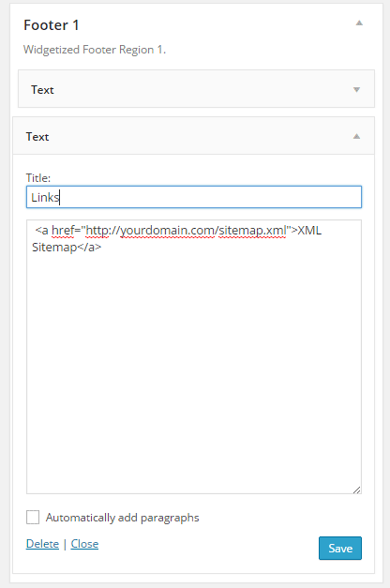Collapse the Footer 1 widget area arrow
The width and height of the screenshot is (390, 588).
359,23
